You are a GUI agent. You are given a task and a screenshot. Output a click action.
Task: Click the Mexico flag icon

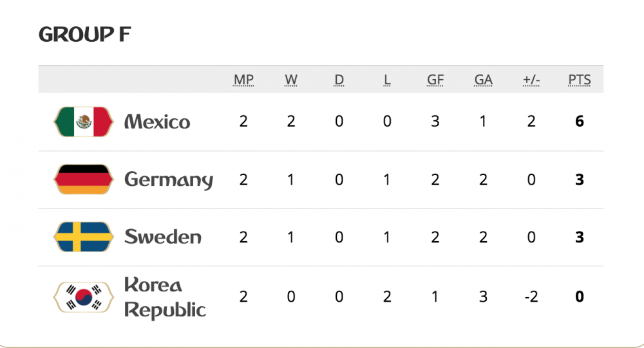coord(83,122)
